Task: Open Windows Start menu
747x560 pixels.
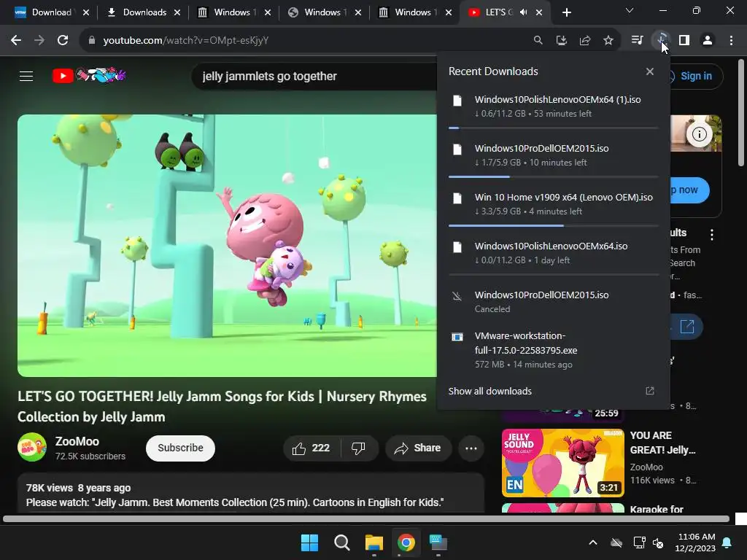Action: coord(309,542)
